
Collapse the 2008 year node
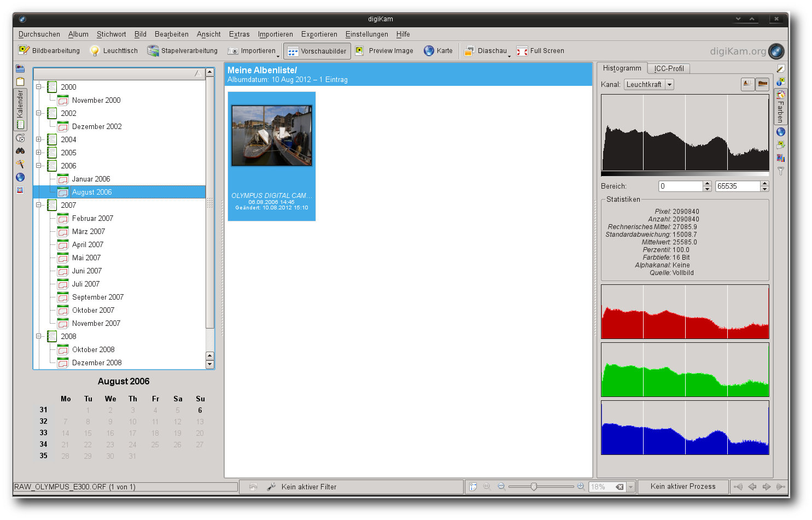coord(39,336)
